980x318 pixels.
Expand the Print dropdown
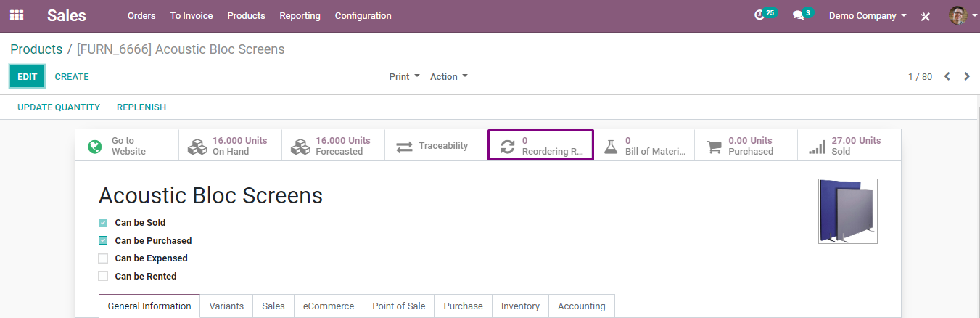[x=404, y=76]
